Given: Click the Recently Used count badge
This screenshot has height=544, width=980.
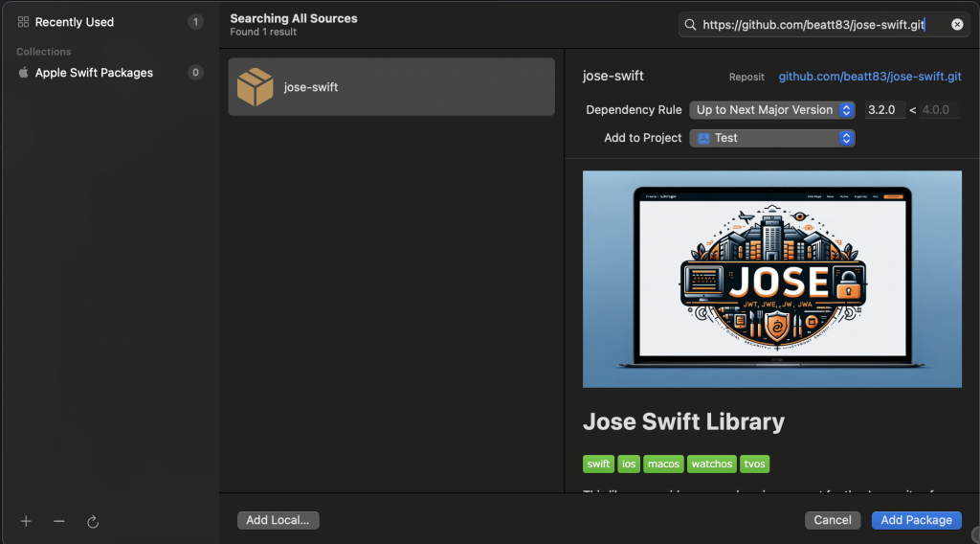Looking at the screenshot, I should click(195, 22).
